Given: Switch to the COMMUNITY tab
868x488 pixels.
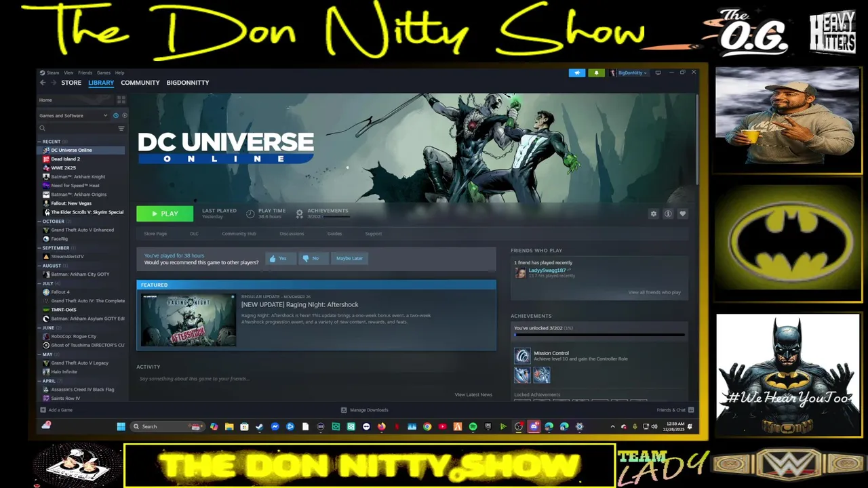Looking at the screenshot, I should (x=140, y=83).
